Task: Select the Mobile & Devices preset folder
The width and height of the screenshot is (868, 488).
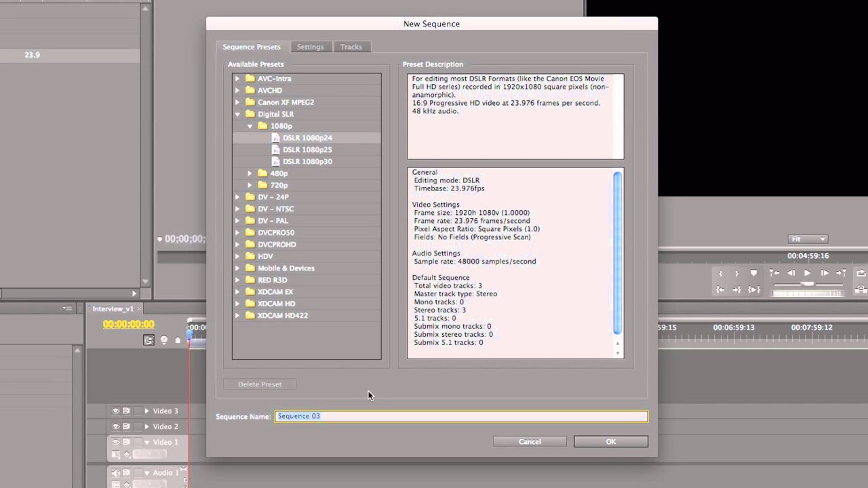Action: coord(285,268)
